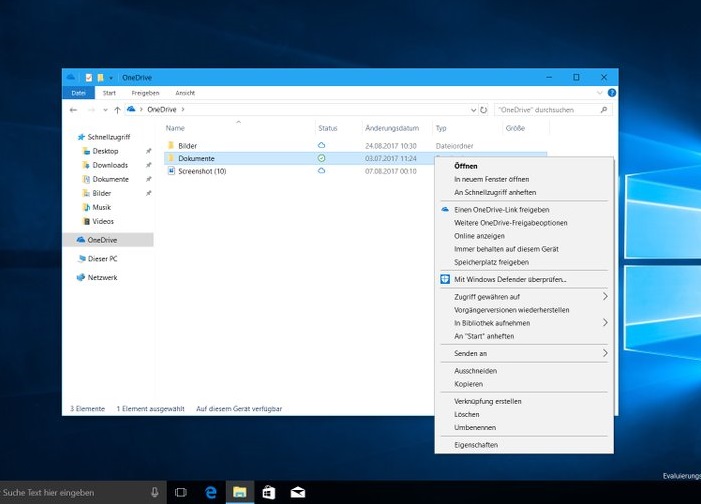Click the Back navigation arrow
The image size is (701, 504).
[73, 109]
